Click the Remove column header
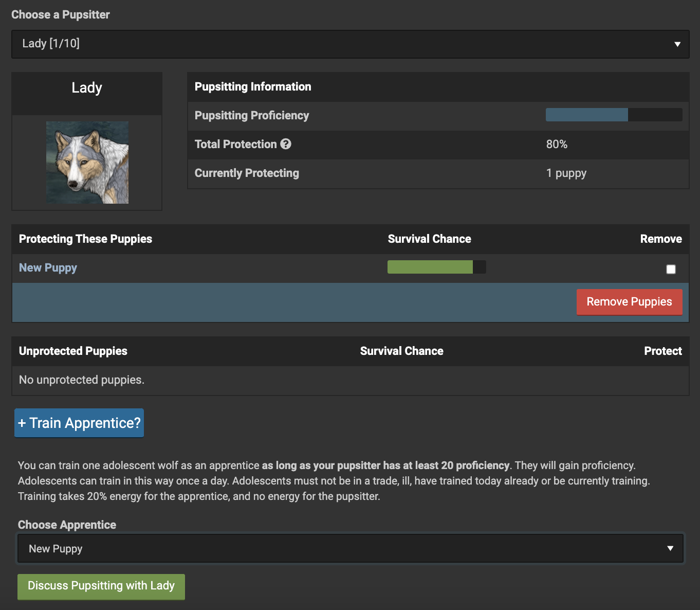Screen dimensions: 700x610 (x=660, y=239)
